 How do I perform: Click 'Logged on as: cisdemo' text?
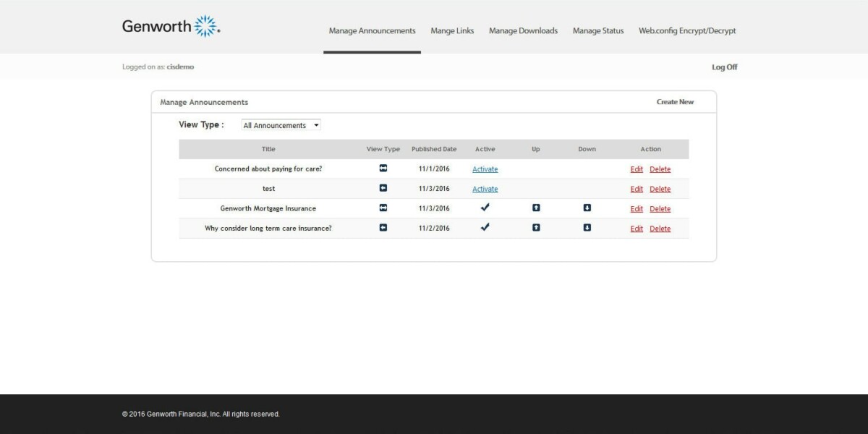pos(158,67)
